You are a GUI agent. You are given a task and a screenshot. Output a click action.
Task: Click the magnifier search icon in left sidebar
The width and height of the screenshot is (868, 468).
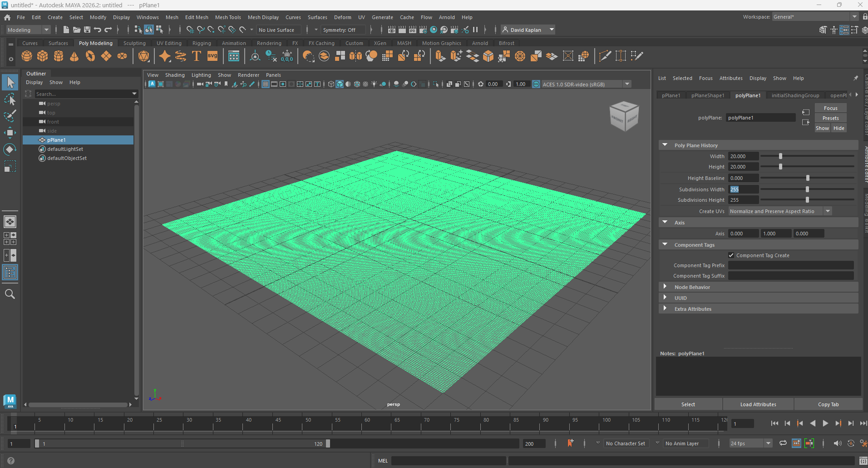10,294
